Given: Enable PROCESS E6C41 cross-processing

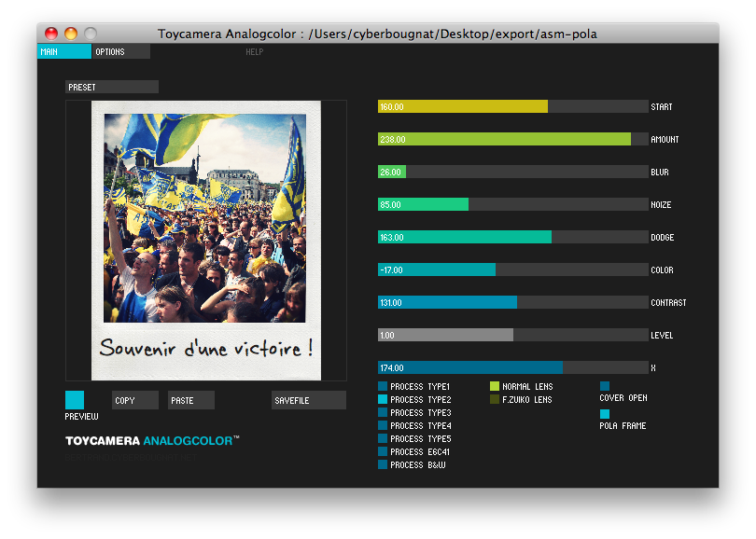Looking at the screenshot, I should tap(383, 451).
